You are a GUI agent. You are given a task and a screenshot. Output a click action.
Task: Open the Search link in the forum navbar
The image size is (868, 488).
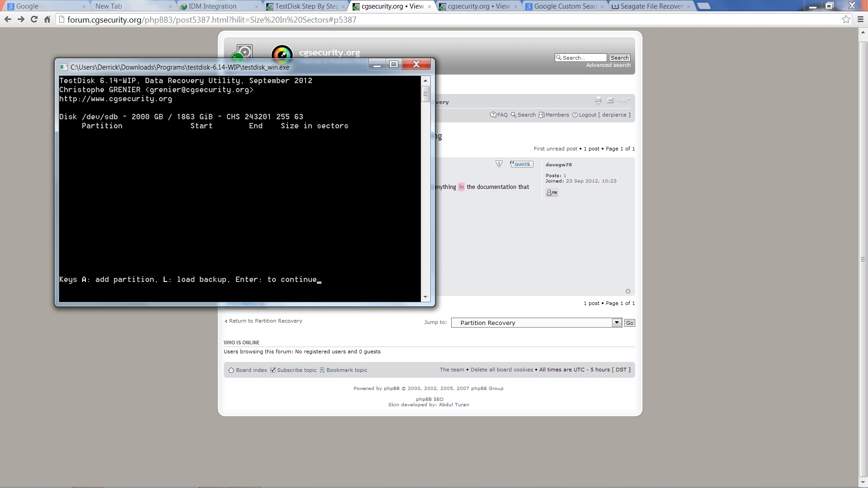pyautogui.click(x=523, y=115)
